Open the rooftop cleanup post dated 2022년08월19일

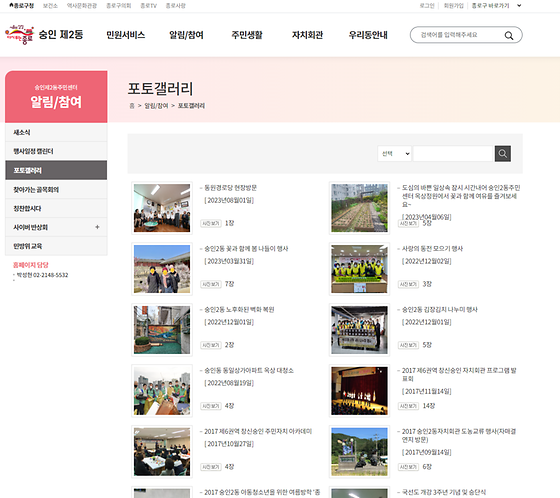[x=249, y=370]
